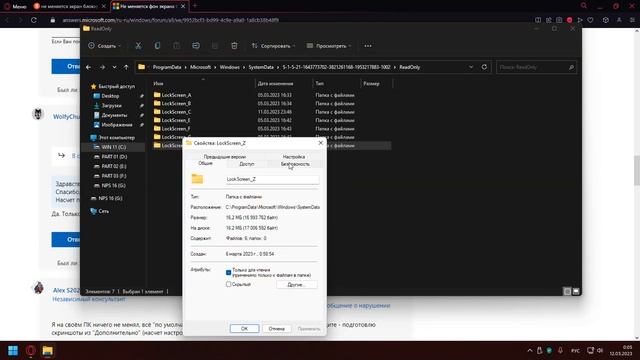Screen dimensions: 640x360
Task: Go up one folder level in Explorer
Action: [126, 67]
